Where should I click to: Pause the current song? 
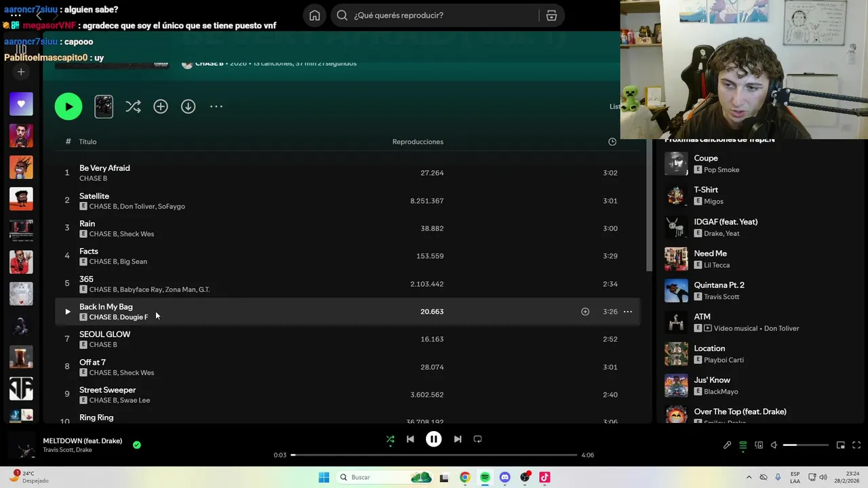434,439
